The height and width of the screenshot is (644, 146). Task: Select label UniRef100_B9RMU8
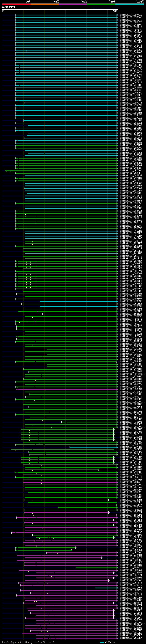(x=131, y=361)
